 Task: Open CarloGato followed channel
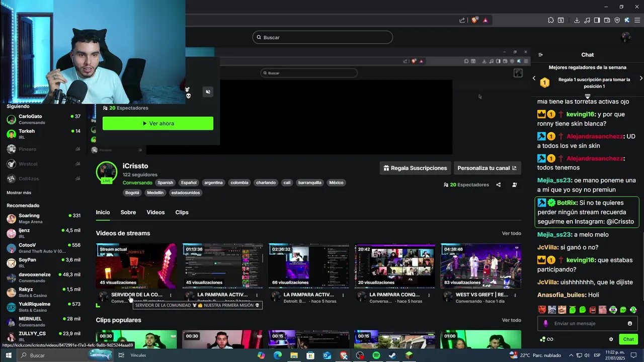(x=44, y=119)
